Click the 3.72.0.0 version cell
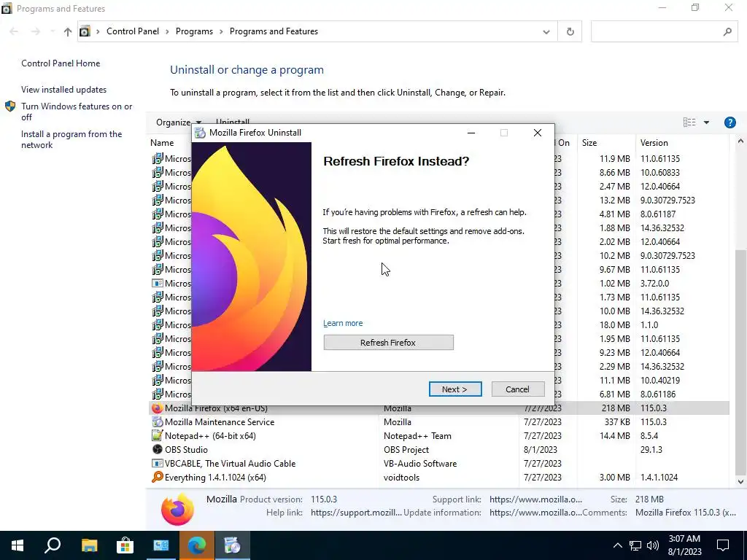This screenshot has width=747, height=560. (654, 284)
